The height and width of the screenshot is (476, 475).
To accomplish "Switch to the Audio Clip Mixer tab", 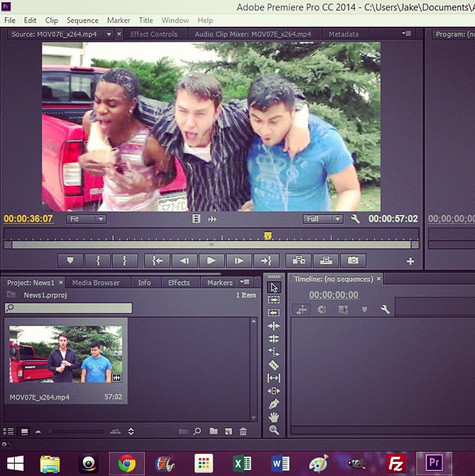I will tap(253, 34).
